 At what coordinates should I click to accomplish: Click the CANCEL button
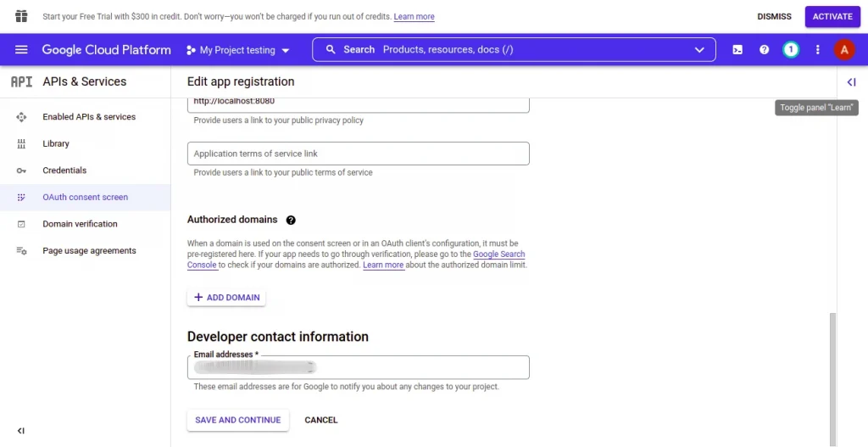coord(321,420)
